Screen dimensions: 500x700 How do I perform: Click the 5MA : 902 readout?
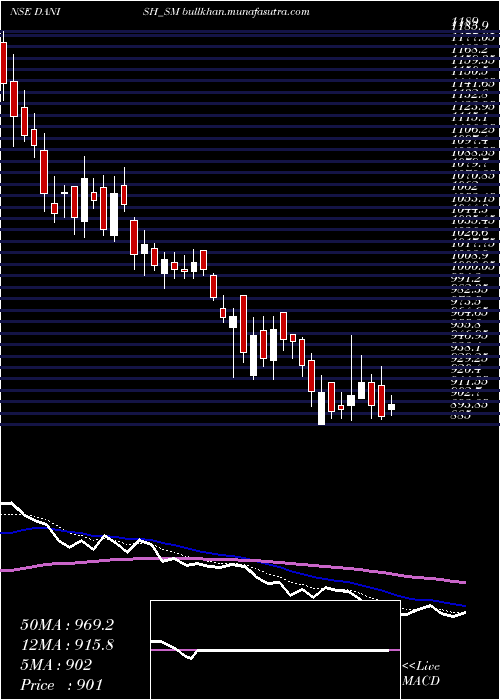coord(56,665)
